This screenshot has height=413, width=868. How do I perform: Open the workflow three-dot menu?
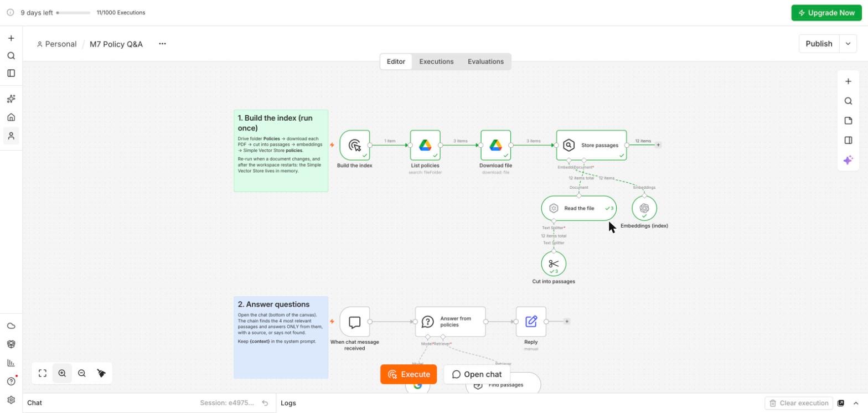(162, 44)
